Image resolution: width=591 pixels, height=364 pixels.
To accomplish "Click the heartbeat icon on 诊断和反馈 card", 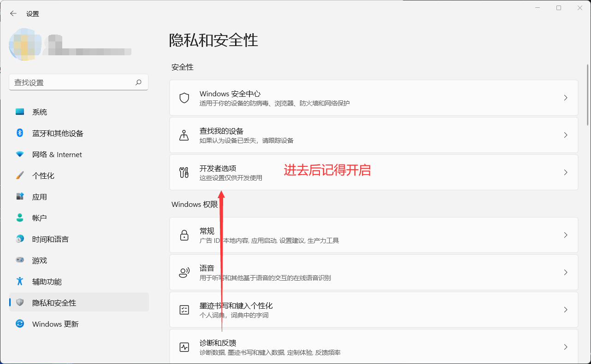I will click(x=184, y=347).
